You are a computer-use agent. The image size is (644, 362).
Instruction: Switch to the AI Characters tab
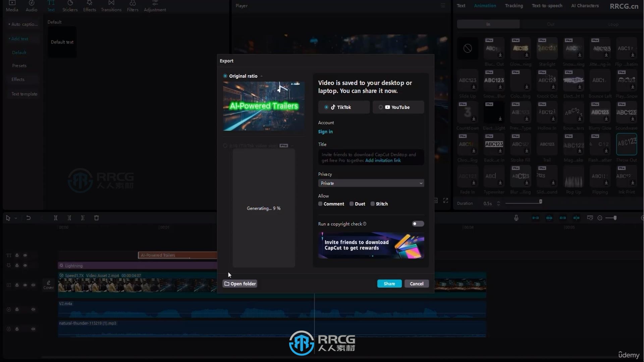(585, 6)
